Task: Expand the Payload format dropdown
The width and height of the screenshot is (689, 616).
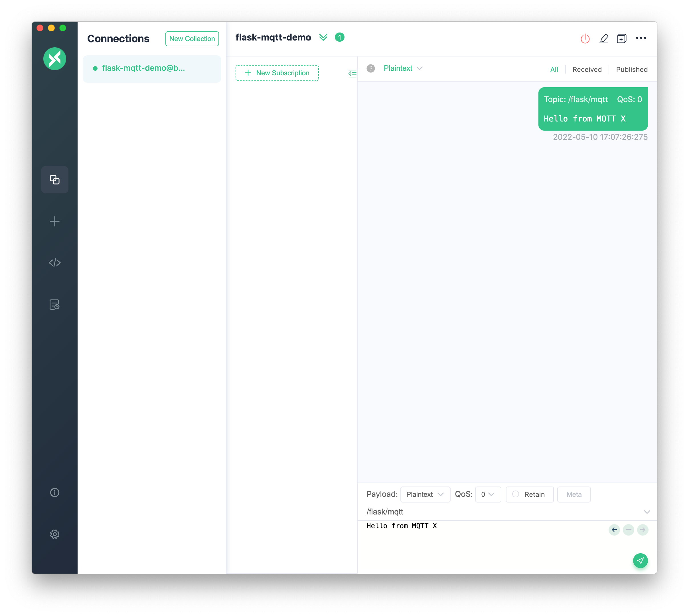Action: point(425,494)
